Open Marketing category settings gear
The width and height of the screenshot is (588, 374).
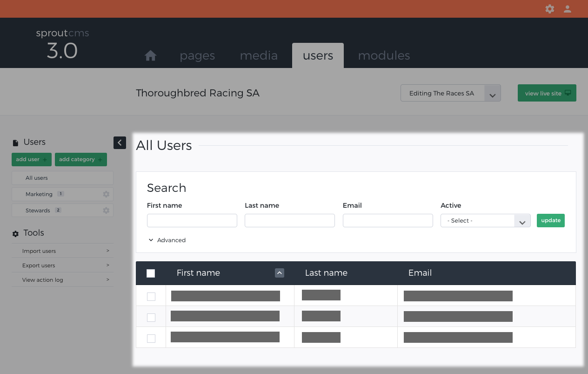click(x=106, y=194)
